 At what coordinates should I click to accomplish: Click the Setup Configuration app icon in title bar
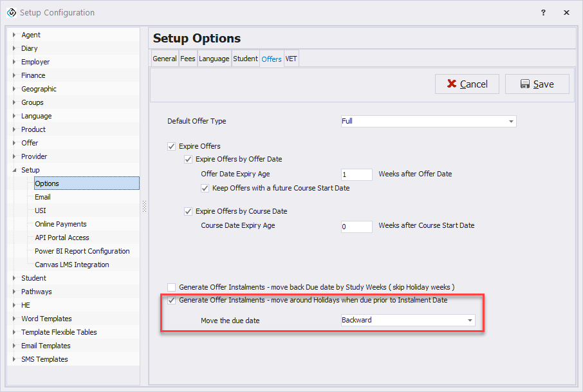click(11, 12)
